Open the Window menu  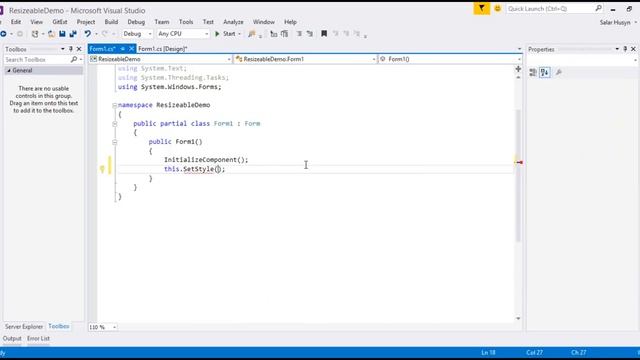coord(264,22)
